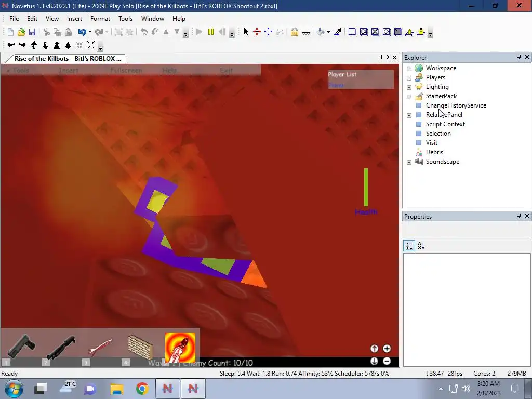This screenshot has width=532, height=399.
Task: Select the Rise of the Killbots tab
Action: [68, 58]
